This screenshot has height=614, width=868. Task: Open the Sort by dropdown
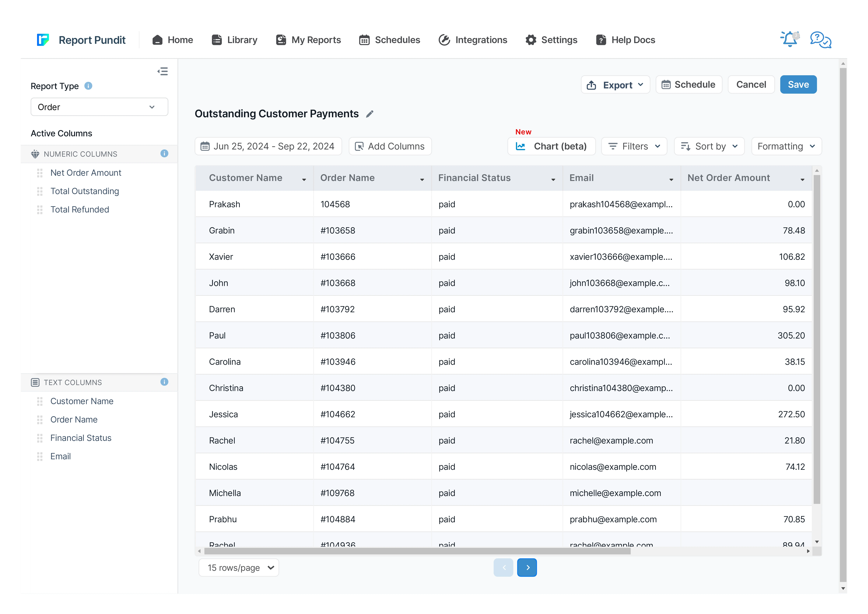(x=709, y=146)
